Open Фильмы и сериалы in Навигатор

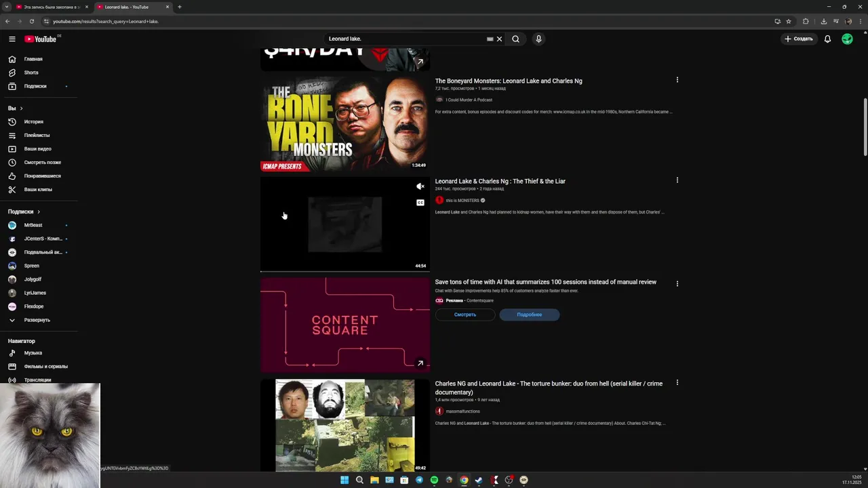tap(45, 367)
